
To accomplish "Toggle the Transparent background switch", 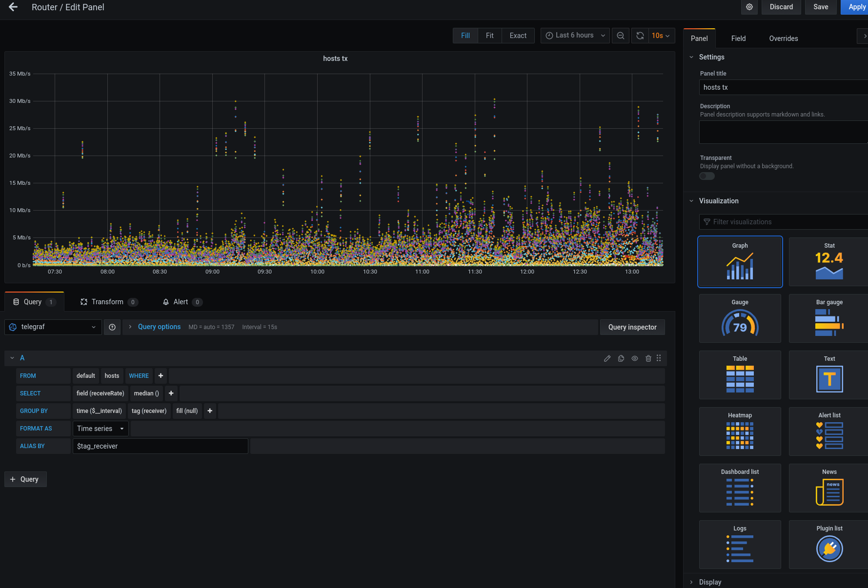I will (x=707, y=176).
